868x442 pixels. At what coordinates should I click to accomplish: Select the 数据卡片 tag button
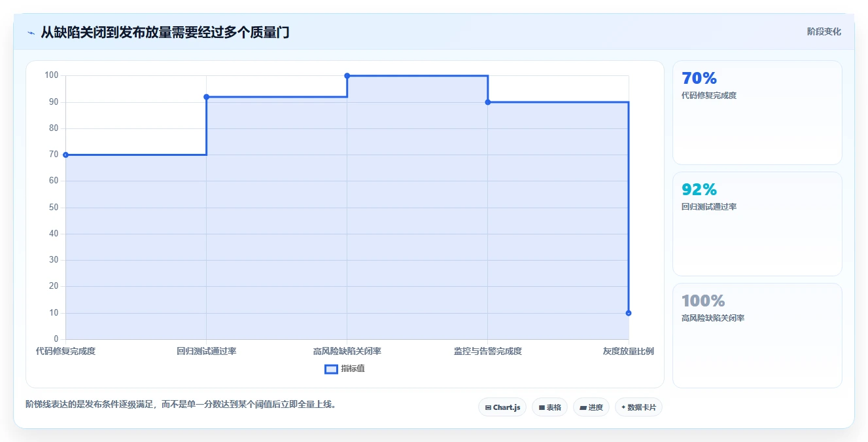coord(638,407)
